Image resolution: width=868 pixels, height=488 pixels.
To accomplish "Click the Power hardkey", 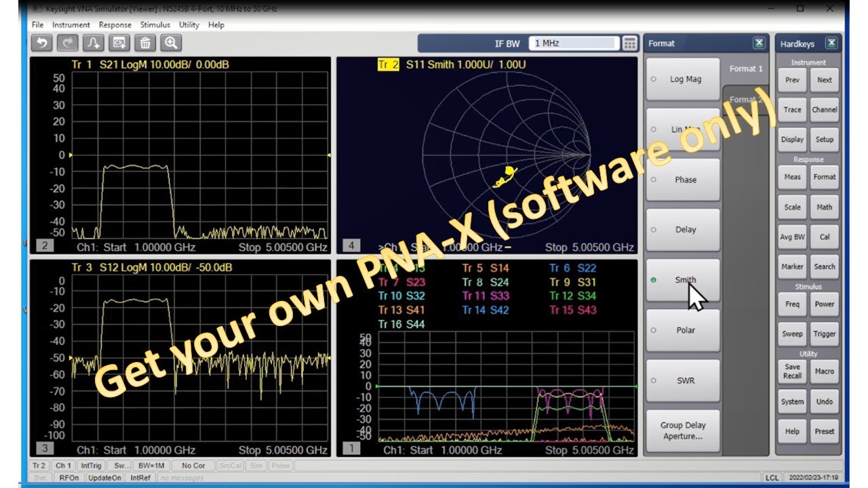I will point(825,304).
